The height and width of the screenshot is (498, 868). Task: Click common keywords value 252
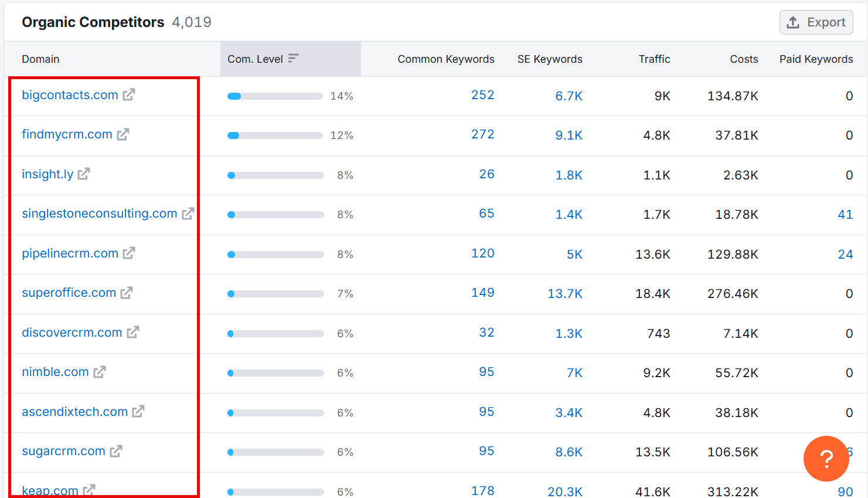click(x=483, y=95)
